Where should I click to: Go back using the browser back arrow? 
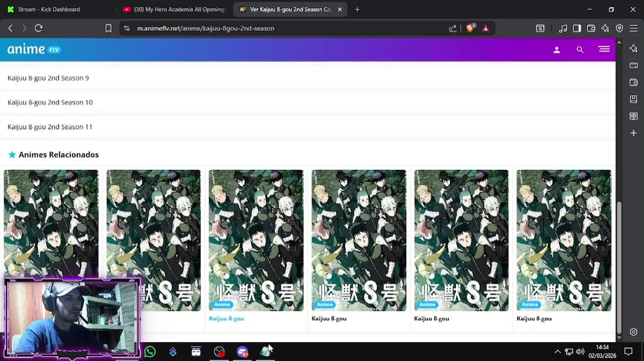10,29
